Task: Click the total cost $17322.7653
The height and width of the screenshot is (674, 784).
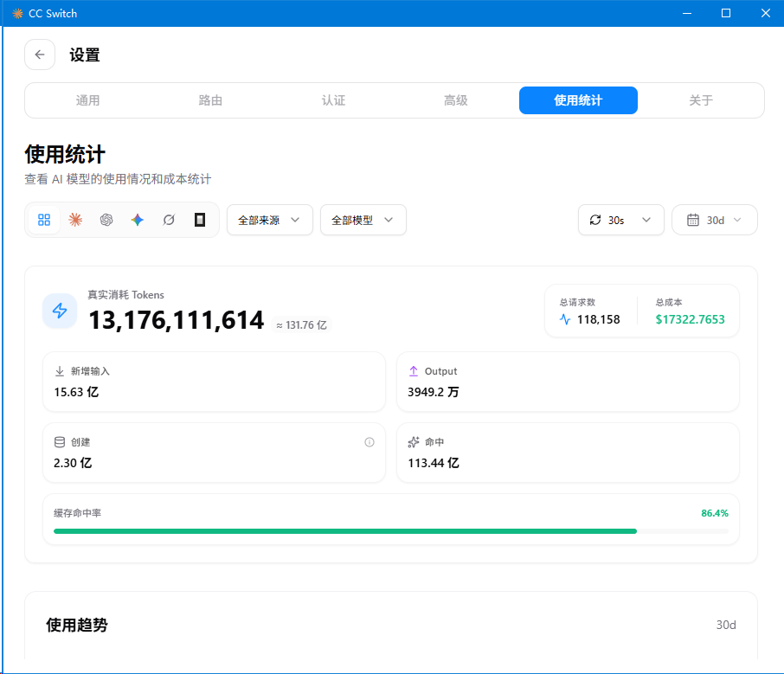Action: coord(690,319)
